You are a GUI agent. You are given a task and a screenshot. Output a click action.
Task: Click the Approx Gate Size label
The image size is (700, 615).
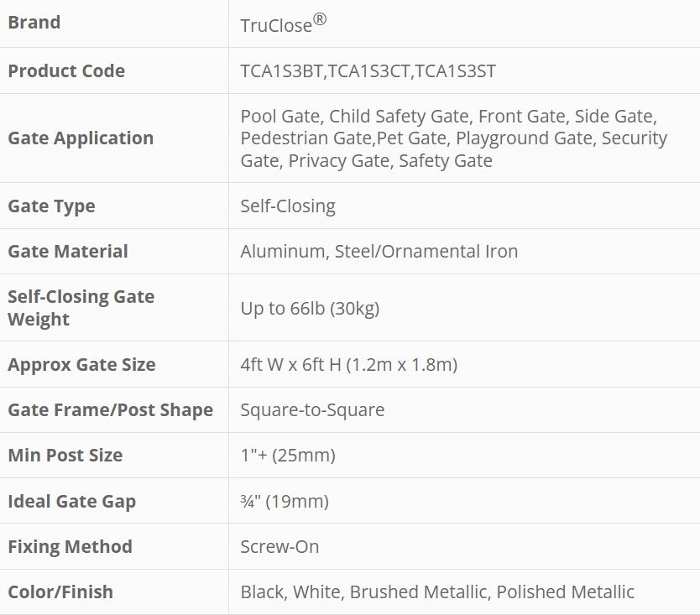click(81, 365)
